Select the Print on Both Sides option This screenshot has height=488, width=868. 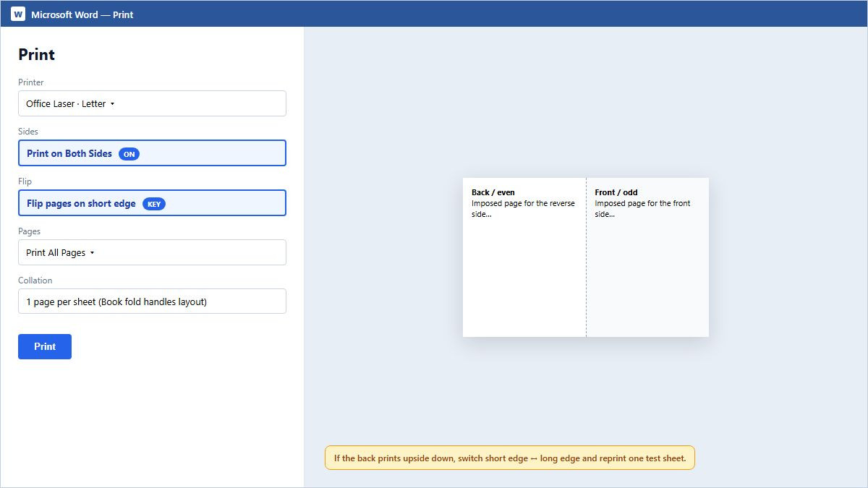pos(152,153)
